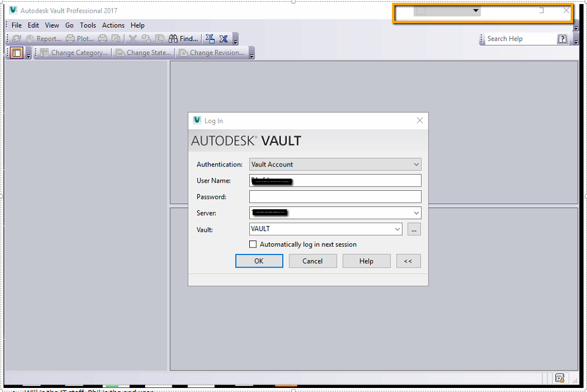Open the Actions menu
The width and height of the screenshot is (587, 392).
tap(113, 25)
